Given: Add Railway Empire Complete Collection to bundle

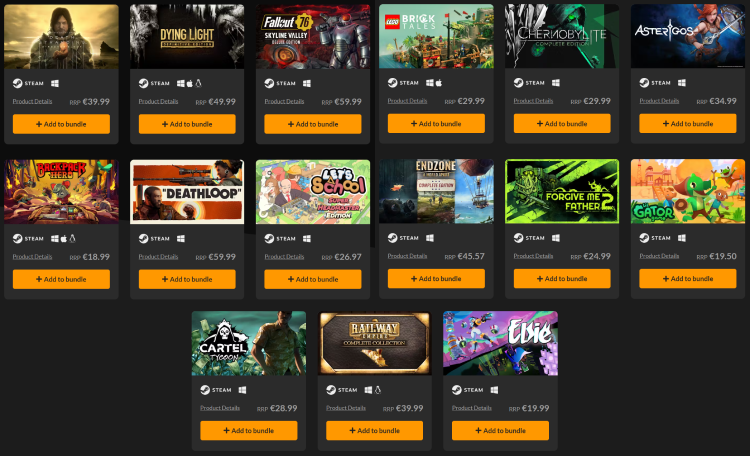Looking at the screenshot, I should coord(375,431).
